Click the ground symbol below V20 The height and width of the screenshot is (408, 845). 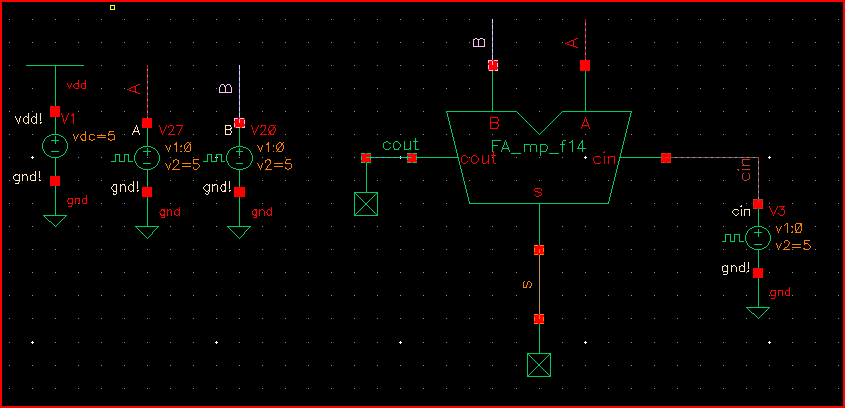coord(239,232)
